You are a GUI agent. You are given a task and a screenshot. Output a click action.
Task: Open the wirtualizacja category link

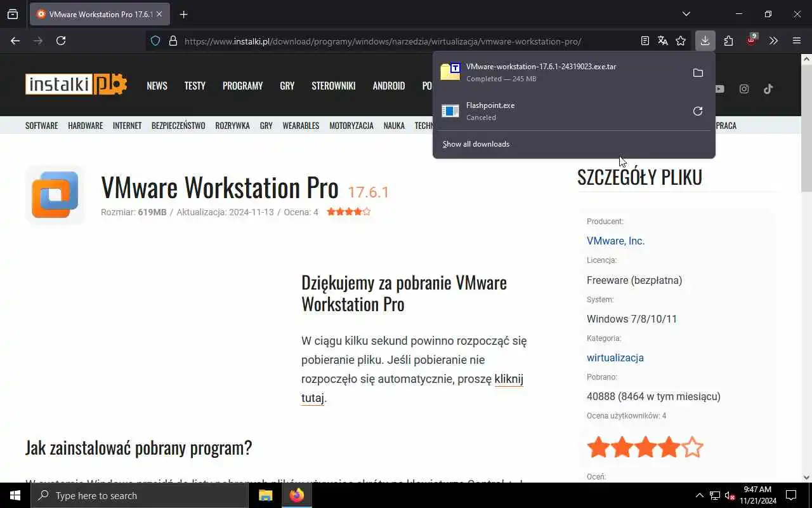pyautogui.click(x=615, y=358)
